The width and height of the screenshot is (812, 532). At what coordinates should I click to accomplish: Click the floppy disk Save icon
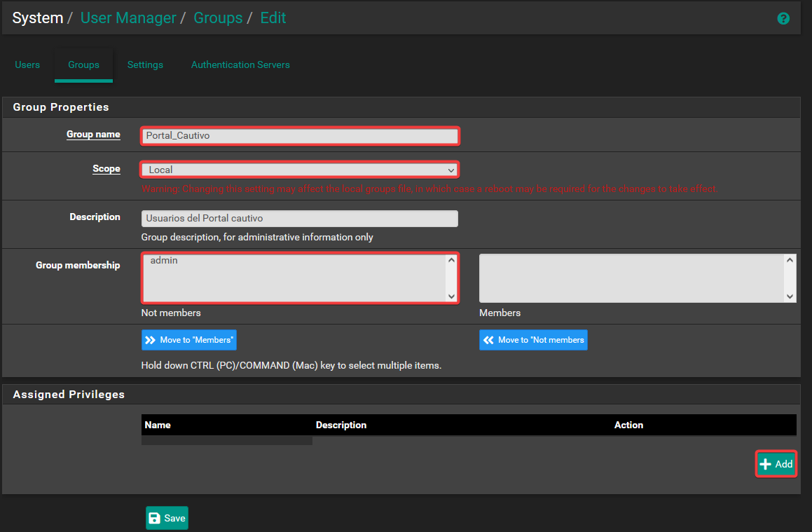coord(156,518)
